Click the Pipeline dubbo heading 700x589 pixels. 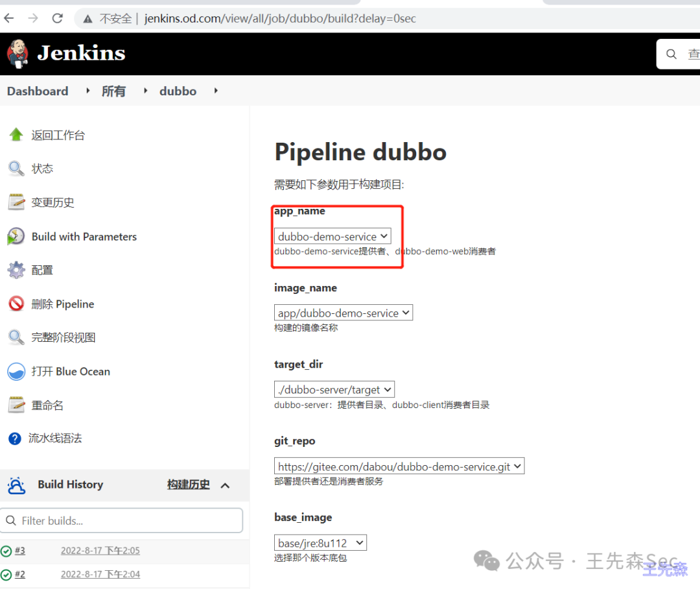[361, 152]
